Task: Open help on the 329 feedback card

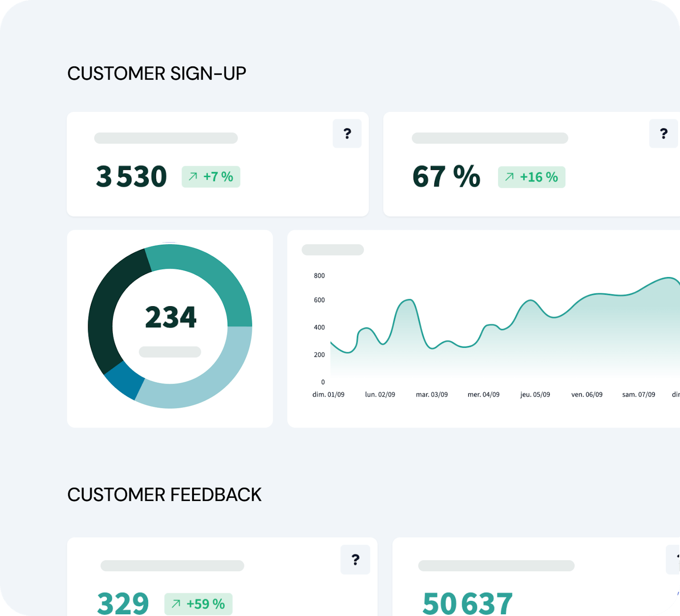Action: [x=355, y=559]
